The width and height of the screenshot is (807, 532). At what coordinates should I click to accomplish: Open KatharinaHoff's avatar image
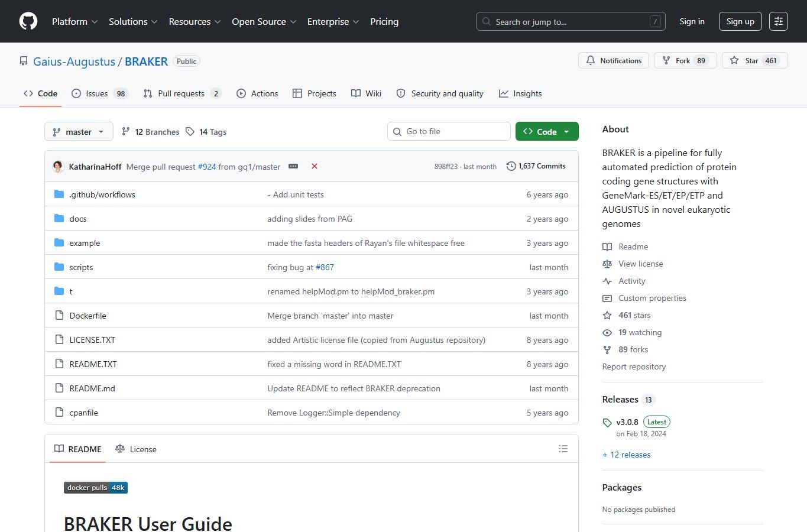[x=58, y=167]
